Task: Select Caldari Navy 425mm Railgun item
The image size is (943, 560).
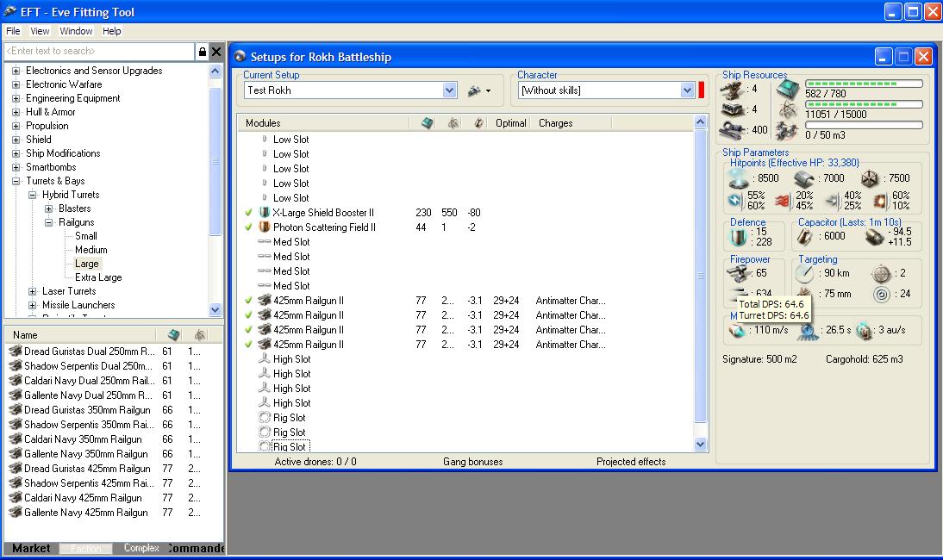Action: coord(83,498)
